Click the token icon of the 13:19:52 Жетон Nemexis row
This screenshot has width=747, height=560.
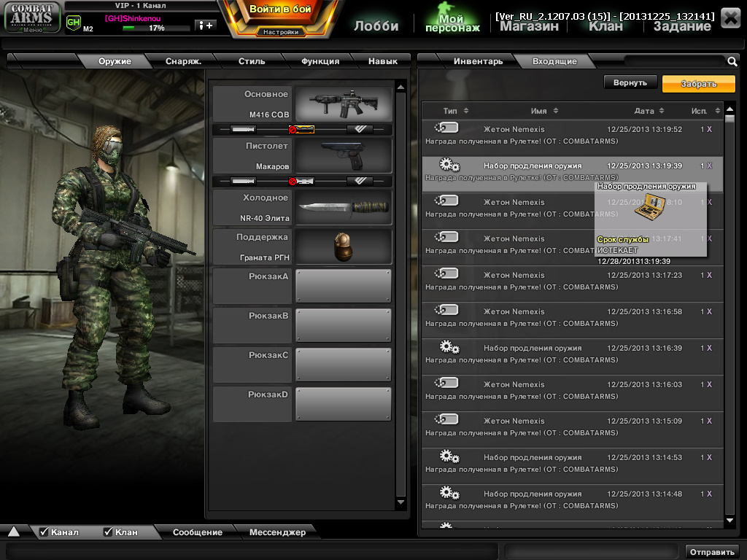click(446, 128)
